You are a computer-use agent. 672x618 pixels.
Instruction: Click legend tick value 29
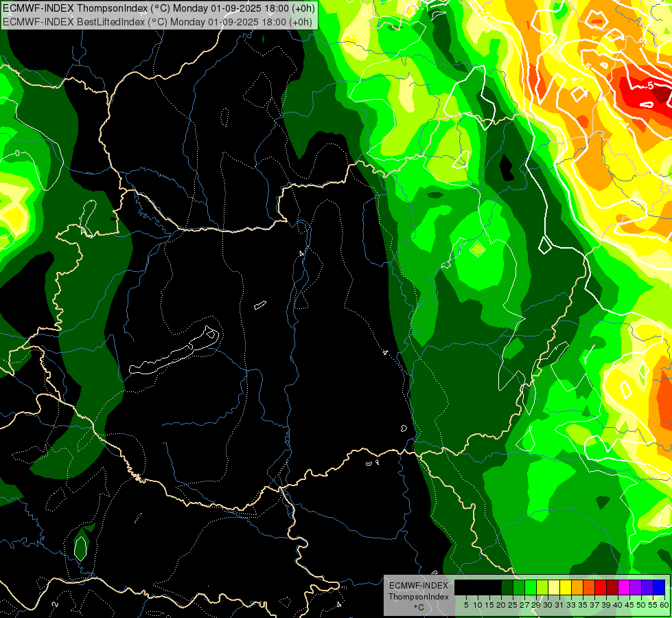coord(537,605)
